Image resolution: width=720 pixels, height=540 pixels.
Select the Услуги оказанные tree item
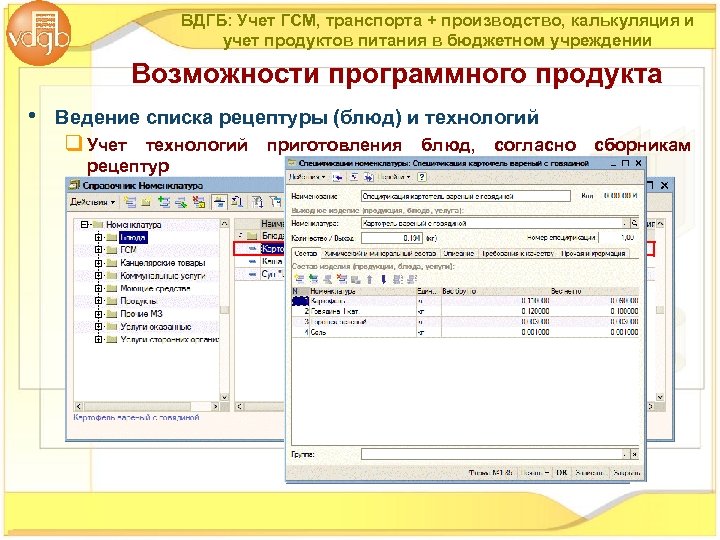[156, 327]
